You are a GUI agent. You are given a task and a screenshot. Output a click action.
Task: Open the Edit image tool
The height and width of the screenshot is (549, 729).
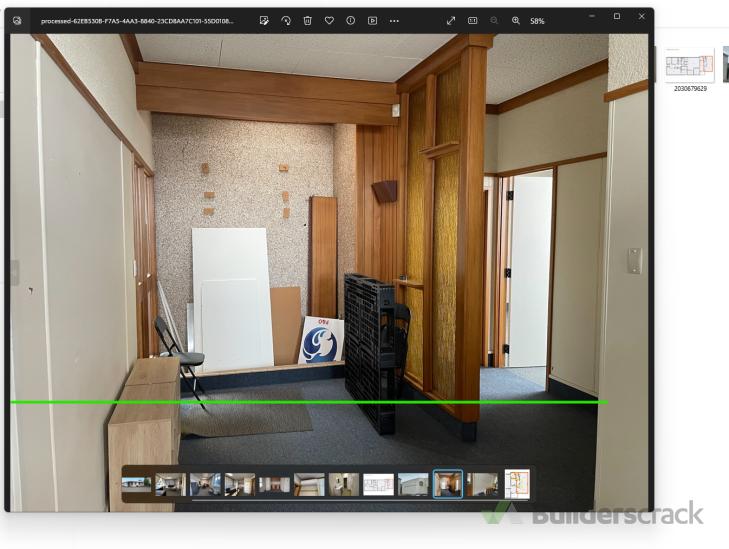[264, 20]
